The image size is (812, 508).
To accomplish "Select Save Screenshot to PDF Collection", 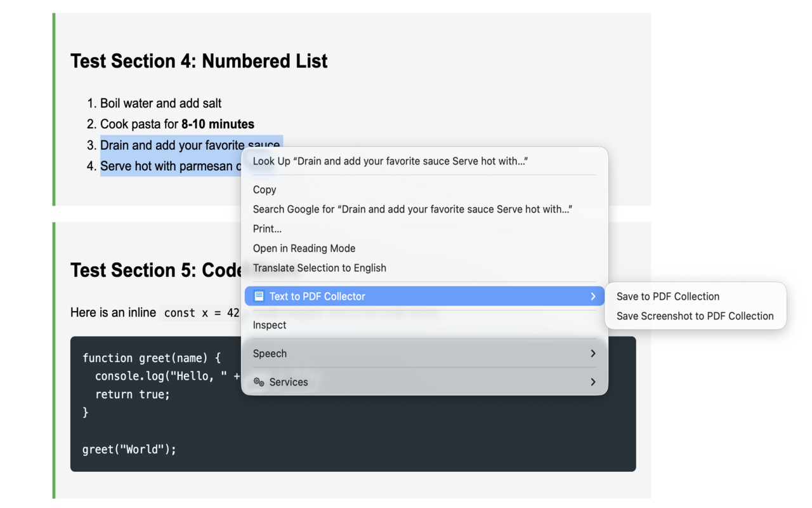I will (x=695, y=316).
